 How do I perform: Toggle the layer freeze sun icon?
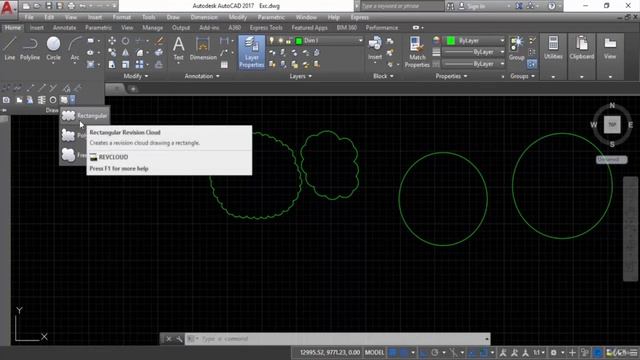tap(280, 40)
